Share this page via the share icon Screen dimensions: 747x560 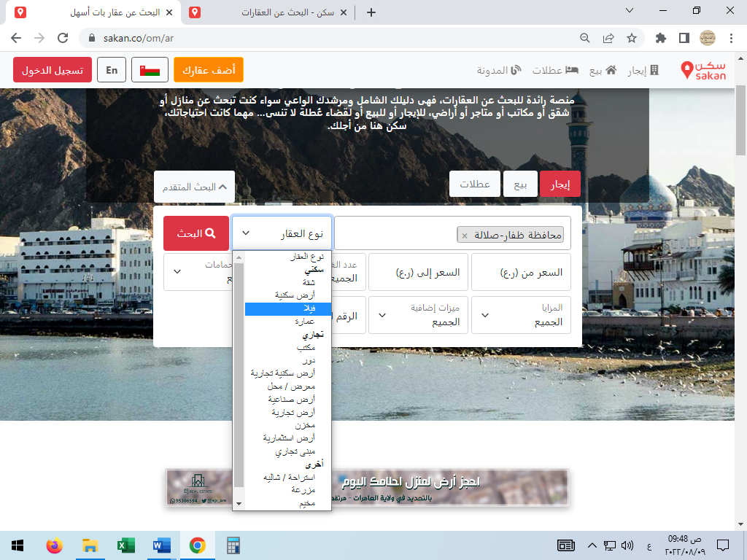pyautogui.click(x=608, y=38)
